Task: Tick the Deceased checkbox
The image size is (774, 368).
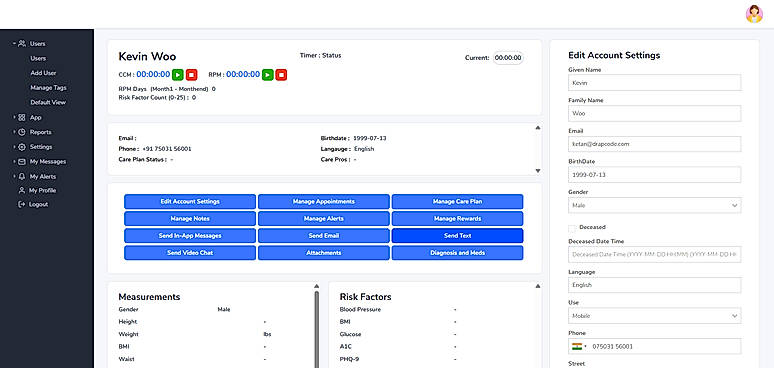Action: pos(572,228)
